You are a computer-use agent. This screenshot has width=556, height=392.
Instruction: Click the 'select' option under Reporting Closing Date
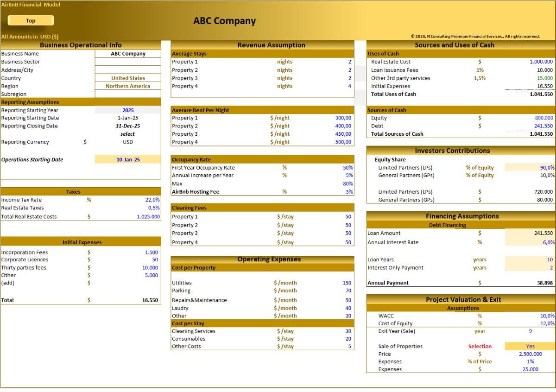coord(128,133)
